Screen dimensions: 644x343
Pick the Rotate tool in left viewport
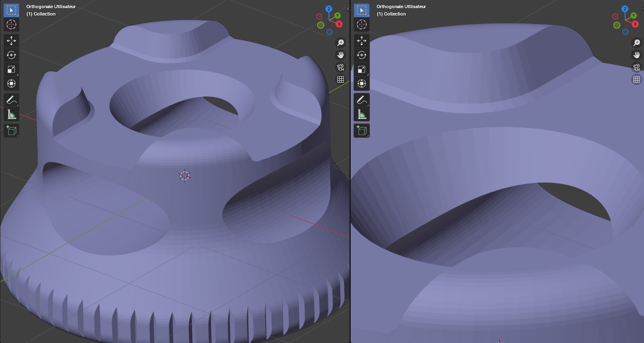pyautogui.click(x=11, y=55)
